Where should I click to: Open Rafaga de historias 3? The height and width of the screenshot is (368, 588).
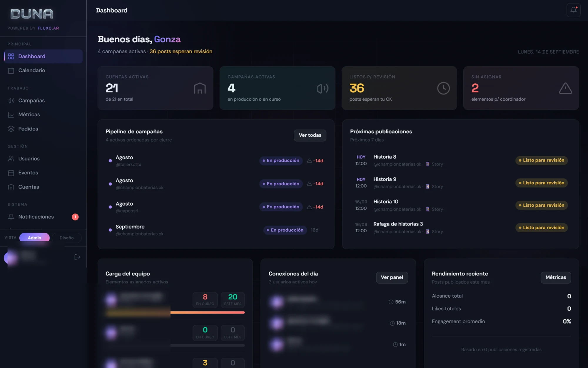[x=460, y=228]
